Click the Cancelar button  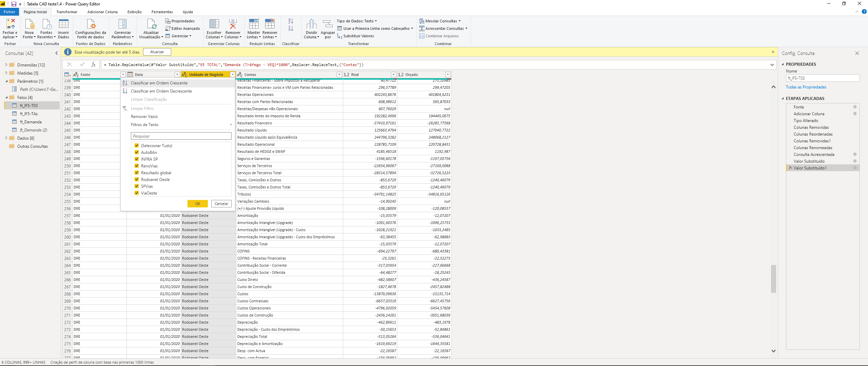(221, 204)
